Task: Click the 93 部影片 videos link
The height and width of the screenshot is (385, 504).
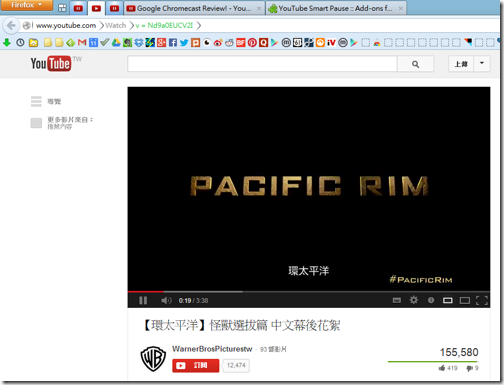Action: click(x=273, y=349)
